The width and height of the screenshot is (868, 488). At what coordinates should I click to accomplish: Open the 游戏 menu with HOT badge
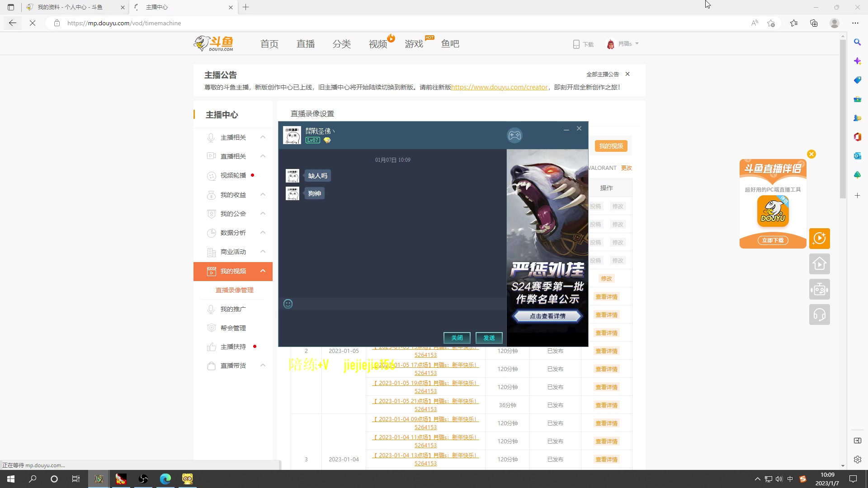414,43
